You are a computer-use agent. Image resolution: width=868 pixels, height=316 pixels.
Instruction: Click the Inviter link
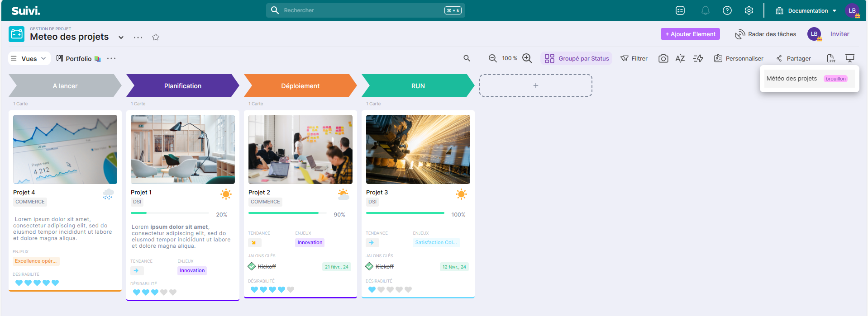[x=839, y=34]
